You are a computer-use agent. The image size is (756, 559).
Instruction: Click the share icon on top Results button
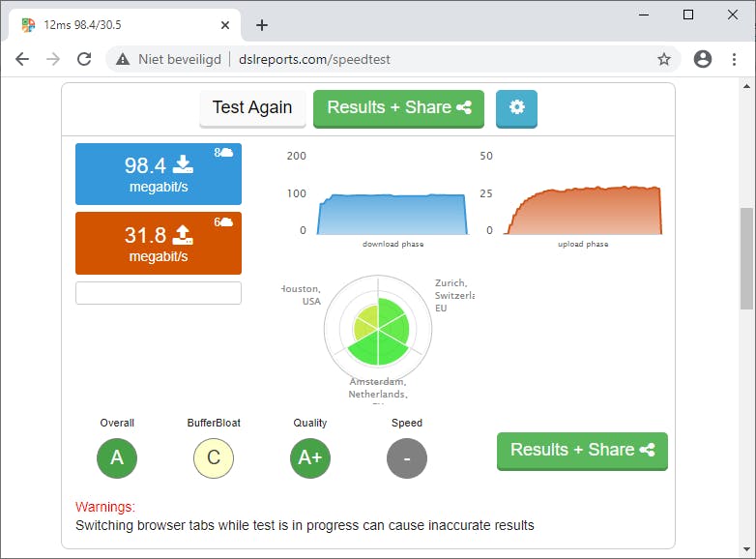(464, 107)
